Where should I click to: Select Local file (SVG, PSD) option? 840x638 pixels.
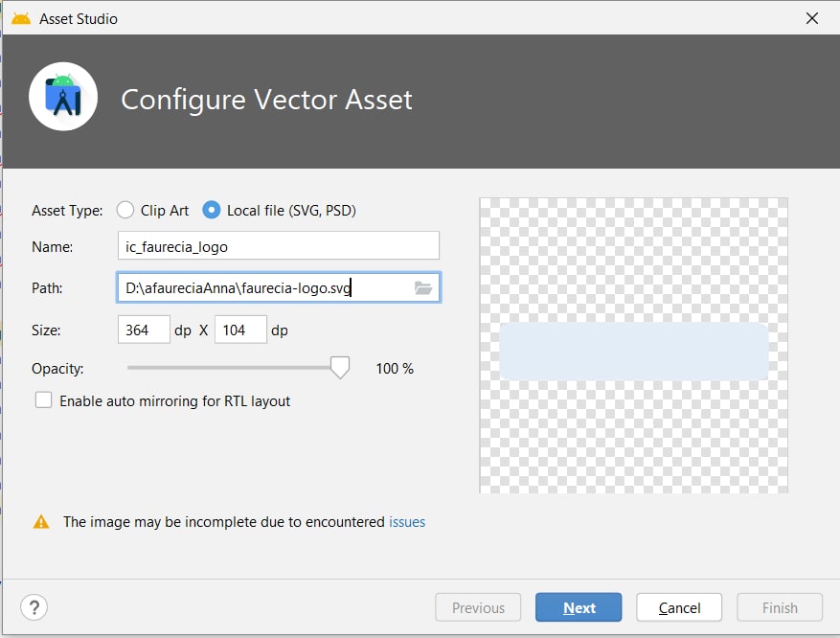(212, 210)
